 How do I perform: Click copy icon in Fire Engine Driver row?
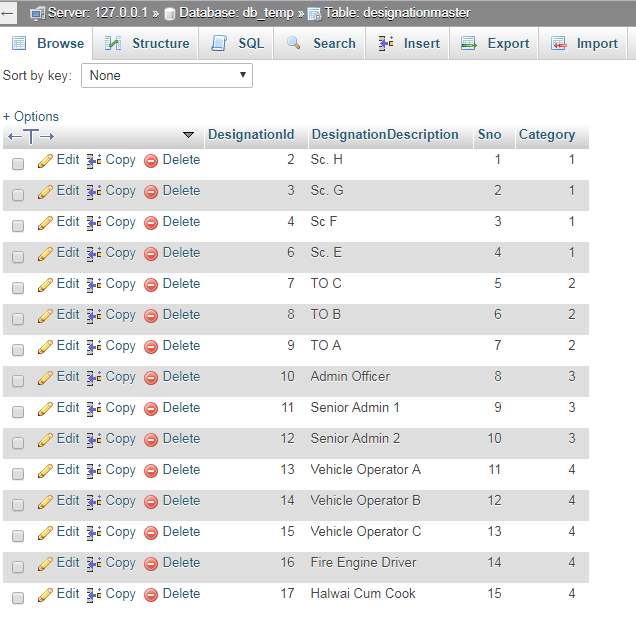coord(94,564)
